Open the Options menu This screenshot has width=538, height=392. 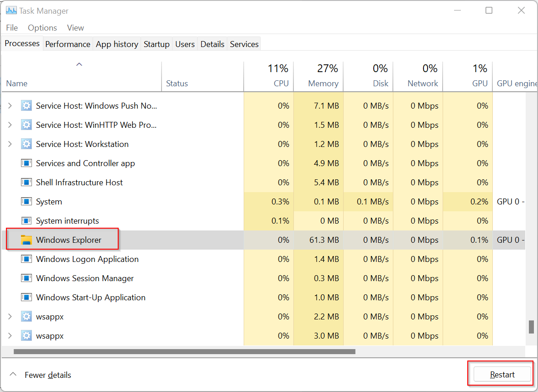click(x=42, y=28)
